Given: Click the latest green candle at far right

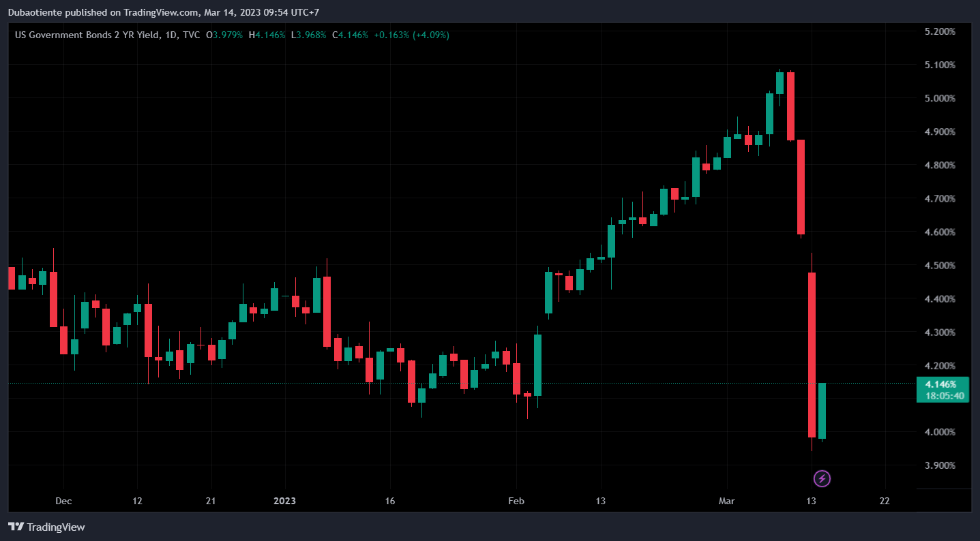Looking at the screenshot, I should pos(822,410).
